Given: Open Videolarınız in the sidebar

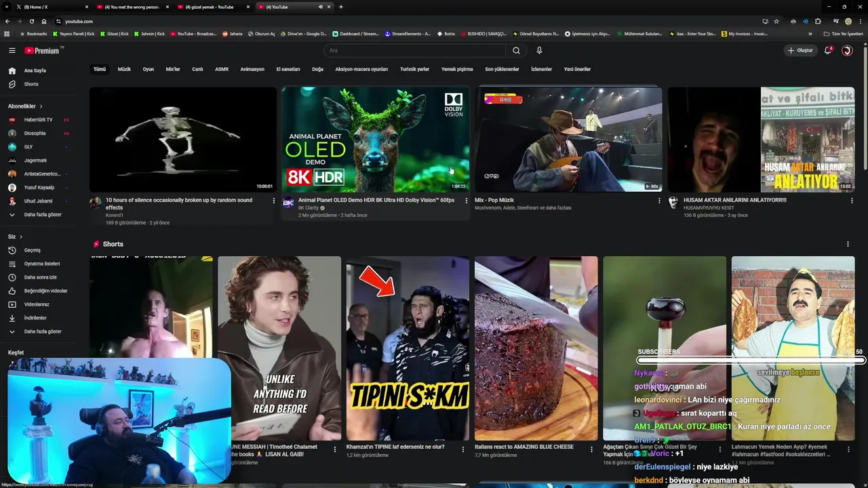Looking at the screenshot, I should coord(37,304).
